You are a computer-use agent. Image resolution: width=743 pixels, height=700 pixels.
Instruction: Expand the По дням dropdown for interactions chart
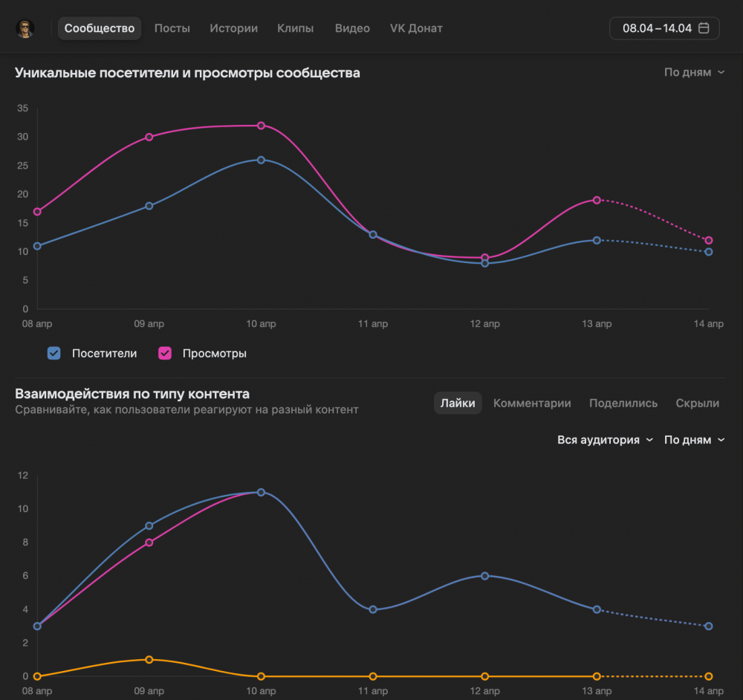[x=694, y=440]
